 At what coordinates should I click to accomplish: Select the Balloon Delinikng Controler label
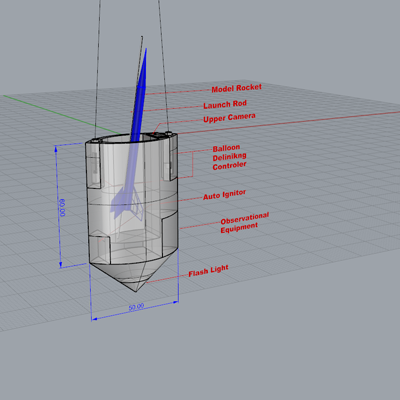click(230, 157)
